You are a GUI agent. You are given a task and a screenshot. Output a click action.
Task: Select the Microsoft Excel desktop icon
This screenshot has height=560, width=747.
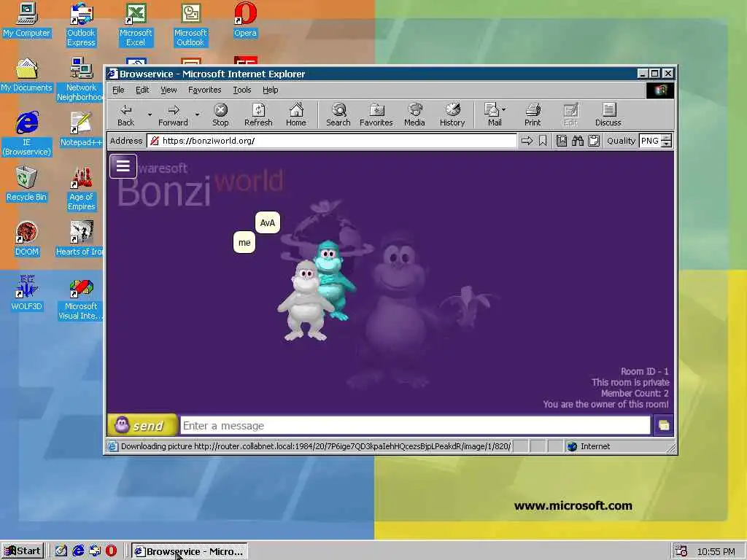[x=136, y=25]
